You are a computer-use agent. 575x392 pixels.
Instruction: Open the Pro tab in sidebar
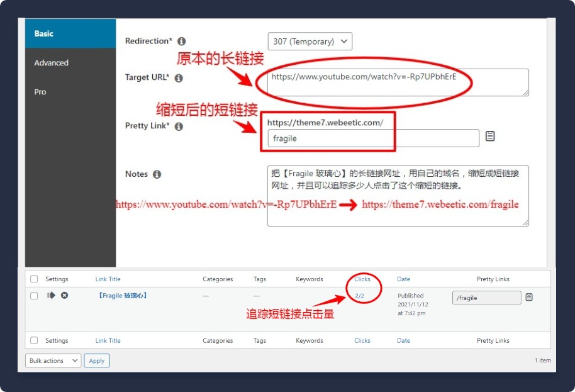pyautogui.click(x=40, y=92)
